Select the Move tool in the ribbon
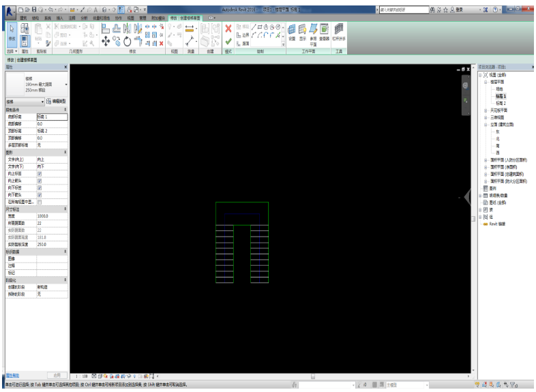The width and height of the screenshot is (536, 392). click(x=104, y=40)
